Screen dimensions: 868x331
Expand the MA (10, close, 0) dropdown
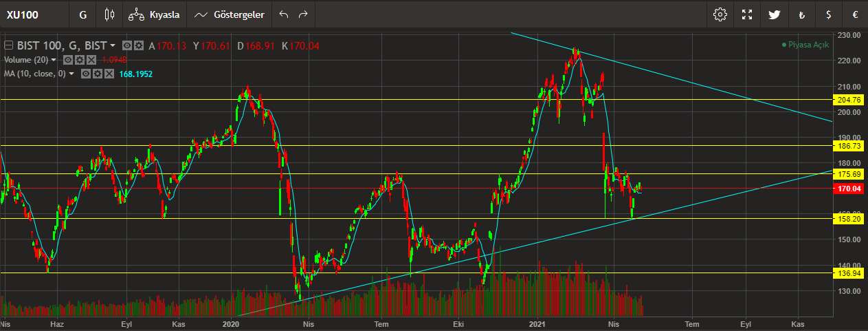point(71,73)
